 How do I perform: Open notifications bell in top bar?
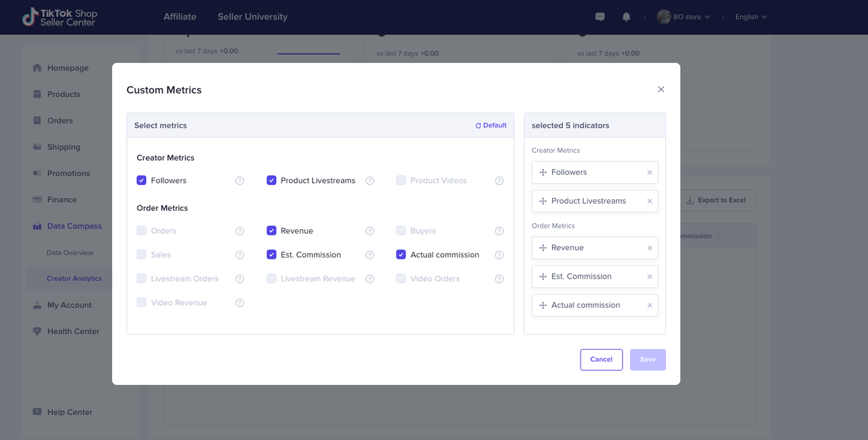tap(626, 17)
